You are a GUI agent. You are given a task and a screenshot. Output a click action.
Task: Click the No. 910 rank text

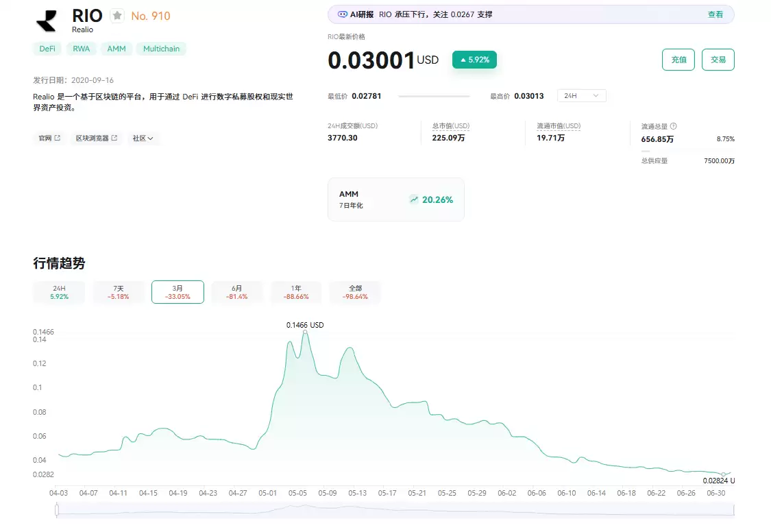[x=151, y=16]
